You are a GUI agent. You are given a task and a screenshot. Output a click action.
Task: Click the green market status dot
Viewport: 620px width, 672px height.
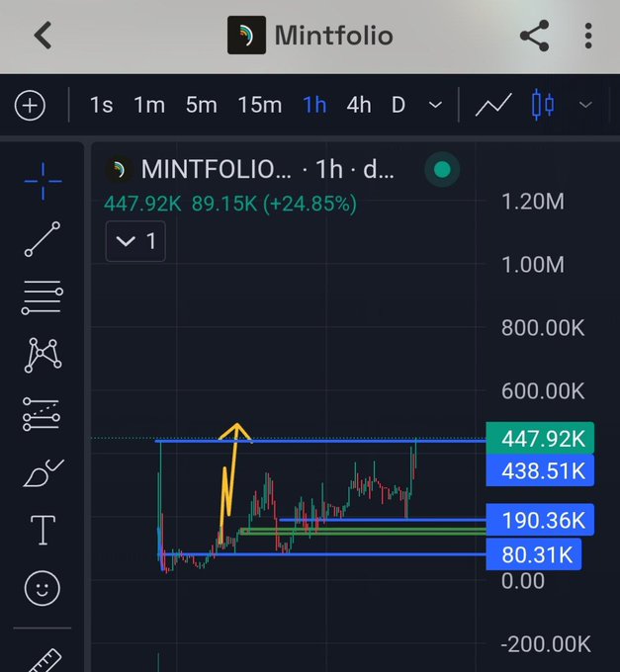coord(442,169)
